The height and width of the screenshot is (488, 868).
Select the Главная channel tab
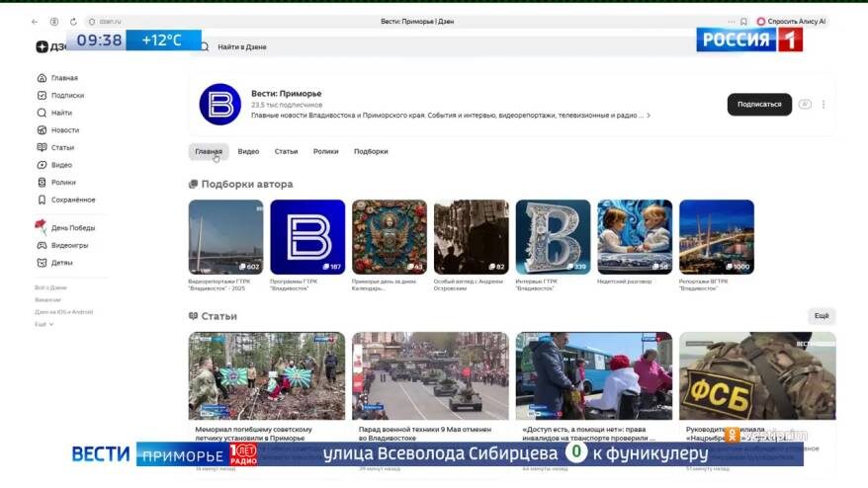click(209, 151)
